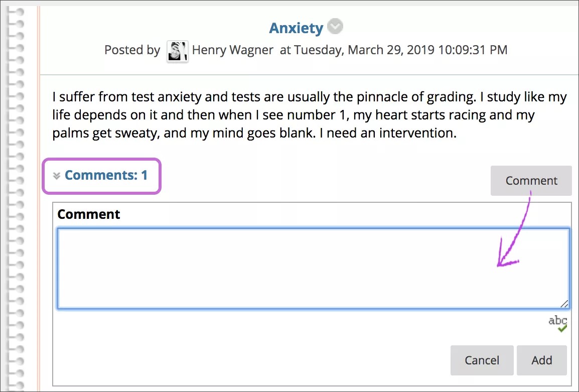Click Add to submit the comment
The width and height of the screenshot is (579, 392).
coord(541,360)
